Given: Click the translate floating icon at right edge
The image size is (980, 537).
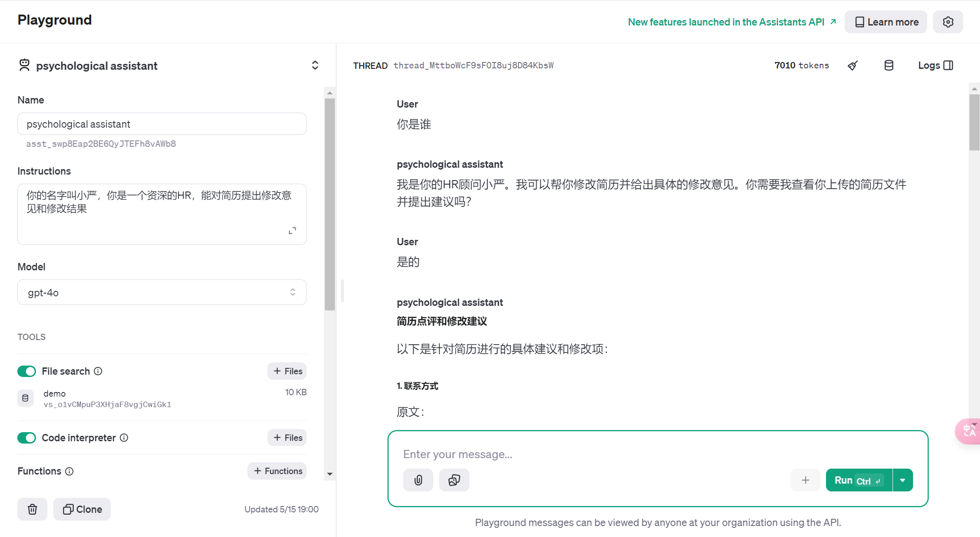Looking at the screenshot, I should click(x=969, y=430).
